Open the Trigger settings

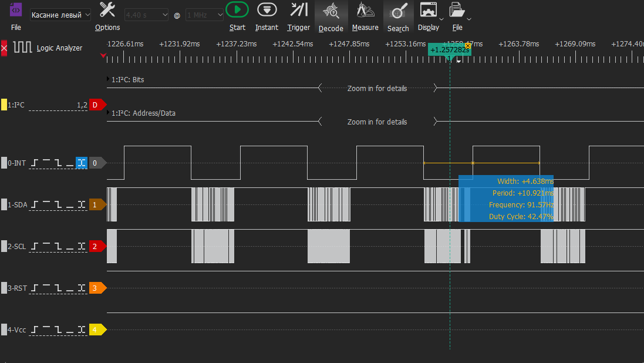point(299,10)
